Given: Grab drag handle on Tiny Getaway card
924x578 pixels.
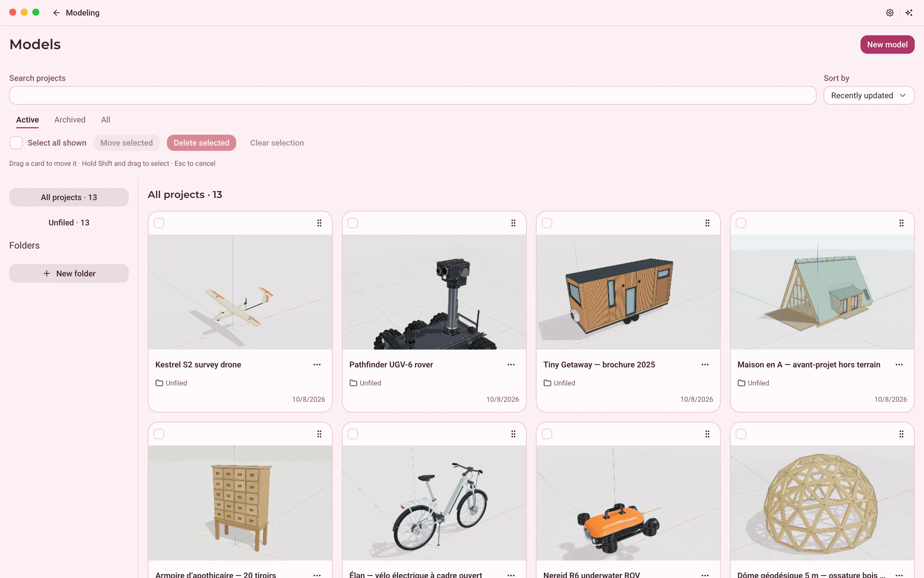Looking at the screenshot, I should (707, 223).
